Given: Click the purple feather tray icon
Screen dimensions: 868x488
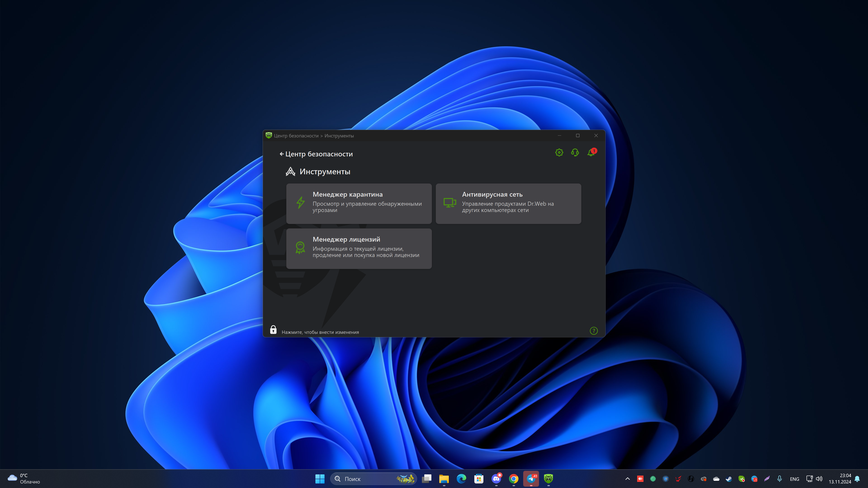Looking at the screenshot, I should [x=767, y=479].
